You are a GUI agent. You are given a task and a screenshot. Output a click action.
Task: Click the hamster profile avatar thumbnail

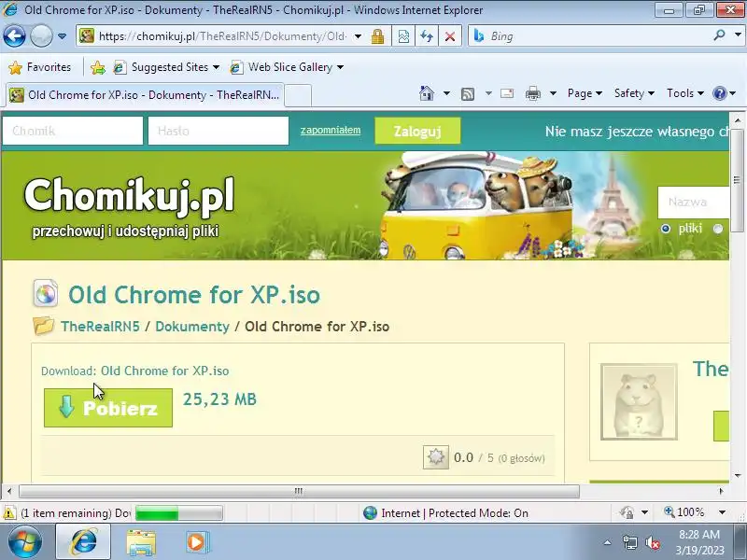[x=639, y=402]
